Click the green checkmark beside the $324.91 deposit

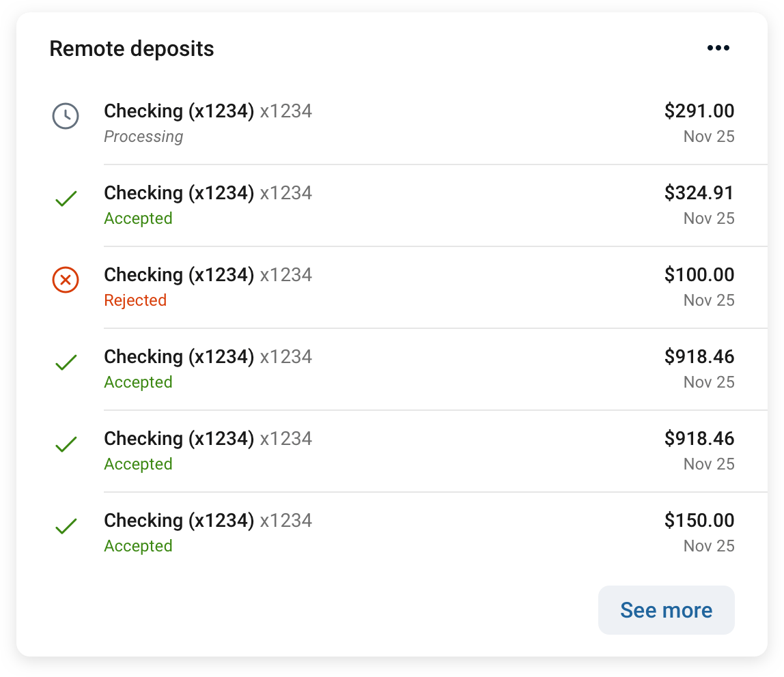click(x=66, y=199)
